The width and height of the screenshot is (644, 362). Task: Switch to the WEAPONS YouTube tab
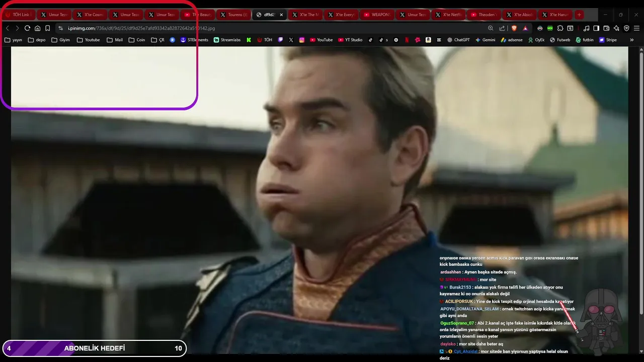click(x=377, y=15)
